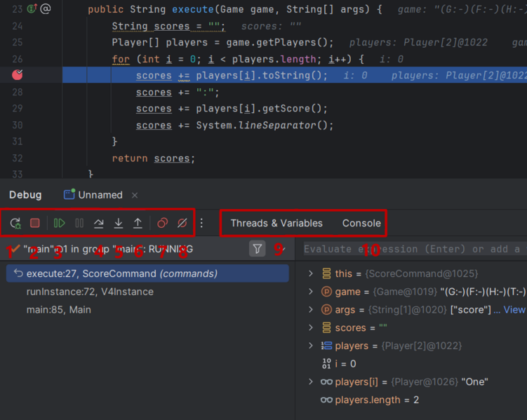Step over the current line
The image size is (527, 420).
click(x=99, y=223)
